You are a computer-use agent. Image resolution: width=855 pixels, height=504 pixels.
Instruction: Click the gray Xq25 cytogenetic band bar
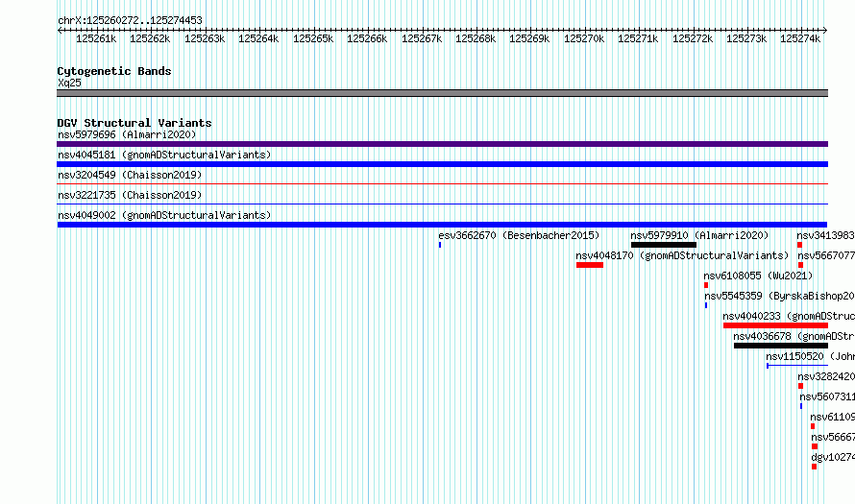point(442,93)
